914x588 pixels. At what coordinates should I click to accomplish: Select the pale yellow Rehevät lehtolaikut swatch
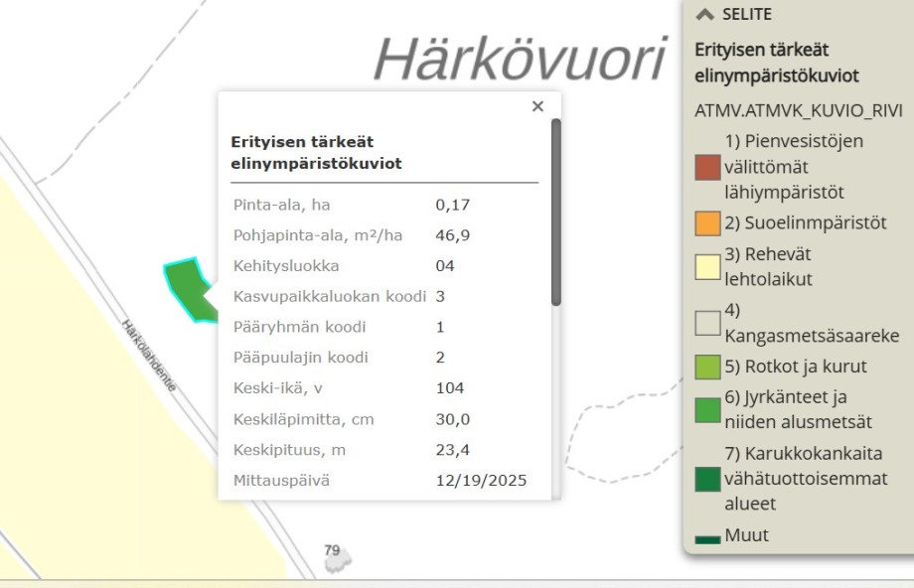[x=706, y=267]
